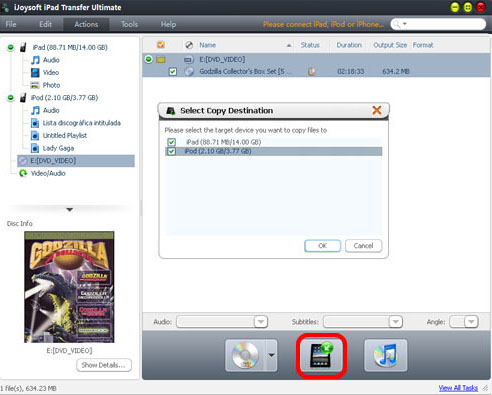Select the Lady Gaga playlist

click(58, 148)
